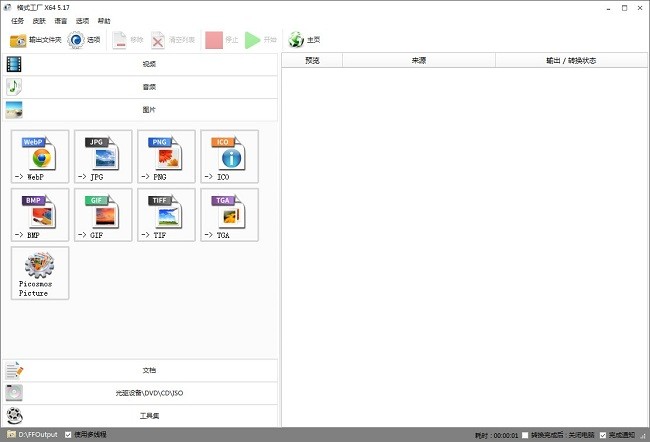Open the 帮助 menu

(x=104, y=21)
